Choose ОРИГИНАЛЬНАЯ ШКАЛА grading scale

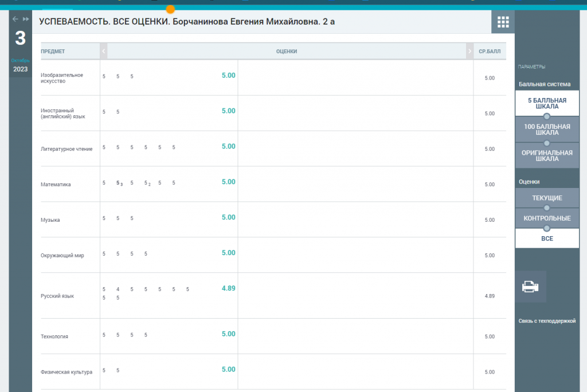pyautogui.click(x=547, y=155)
